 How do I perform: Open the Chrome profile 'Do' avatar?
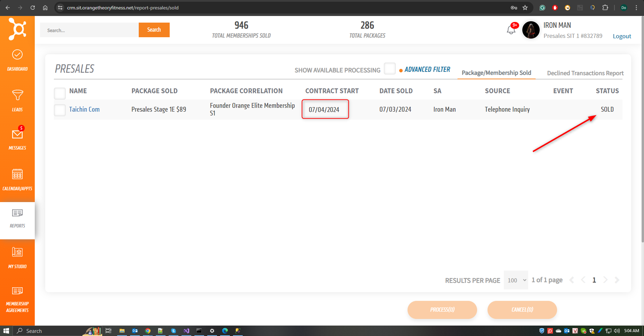pos(624,8)
